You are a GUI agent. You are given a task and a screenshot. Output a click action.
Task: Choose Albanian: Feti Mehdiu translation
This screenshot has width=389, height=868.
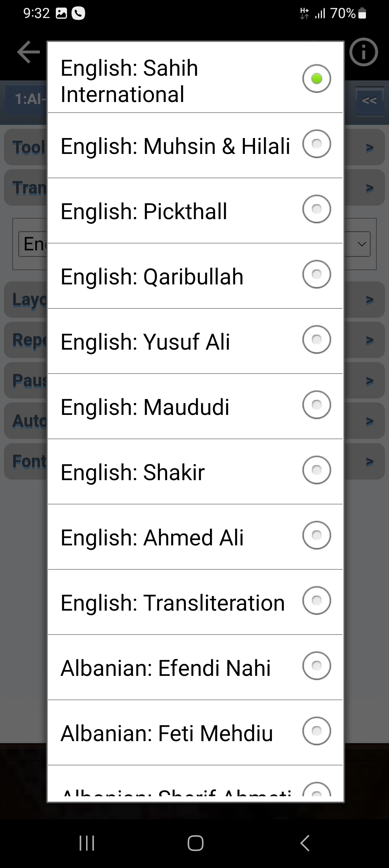coord(195,732)
